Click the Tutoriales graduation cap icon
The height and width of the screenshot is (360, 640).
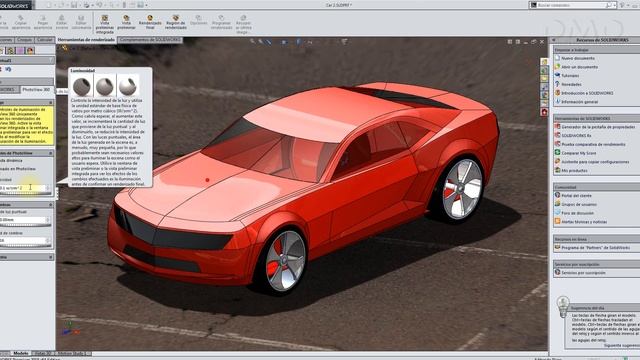click(x=557, y=75)
